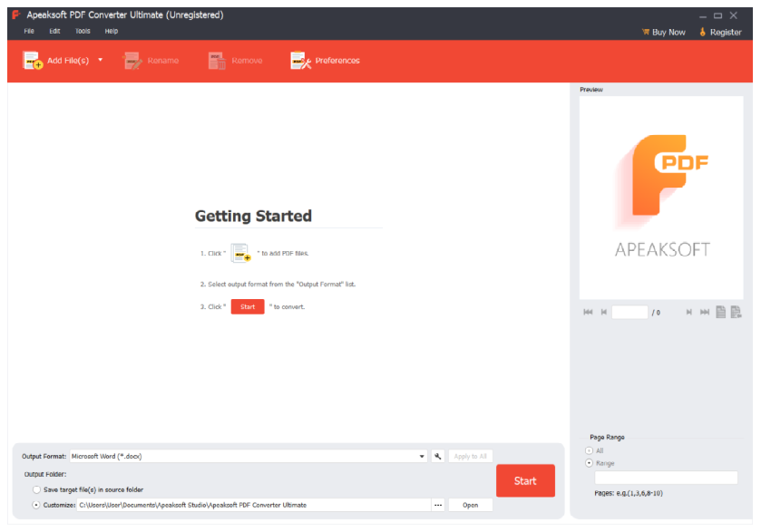Image resolution: width=761 pixels, height=532 pixels.
Task: Minimize the application window
Action: point(703,16)
